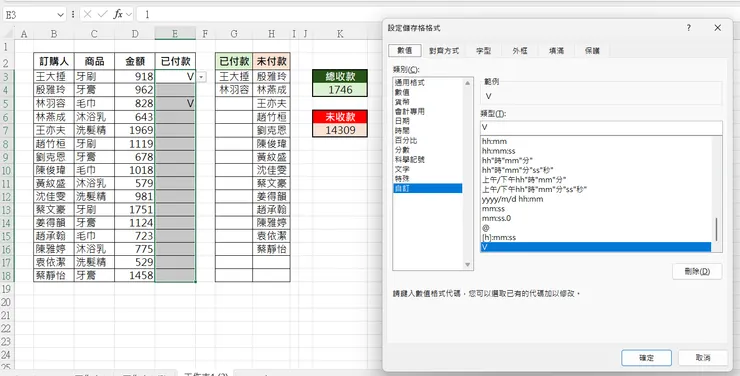Open the 外框 tab
Image resolution: width=740 pixels, height=376 pixels.
point(520,50)
